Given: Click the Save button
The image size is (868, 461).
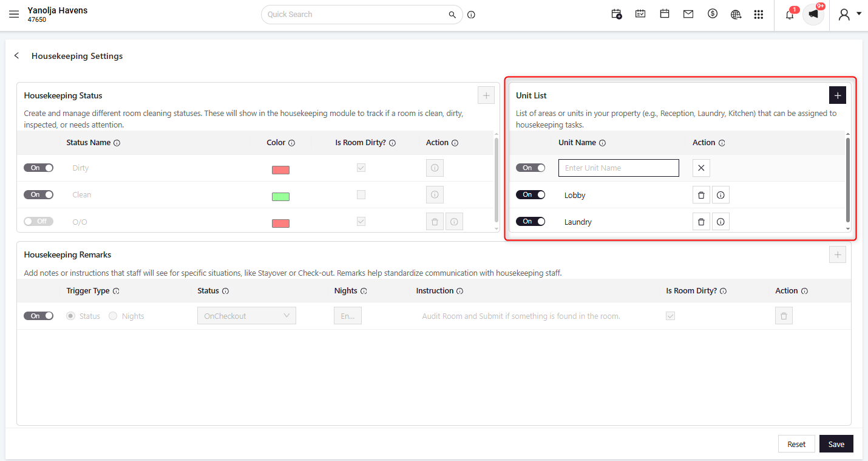Looking at the screenshot, I should coord(836,444).
